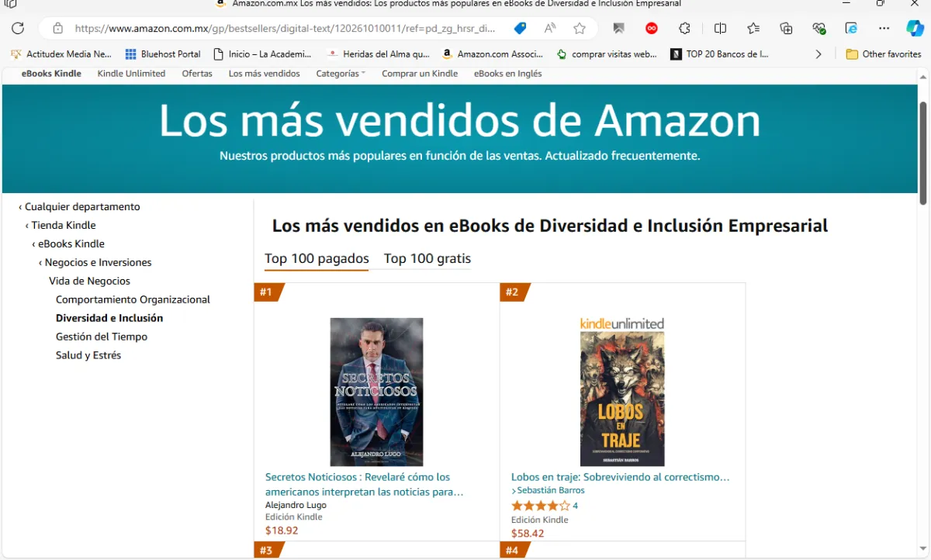The width and height of the screenshot is (931, 560).
Task: Go to Gestión del Tiempo category
Action: pos(102,337)
